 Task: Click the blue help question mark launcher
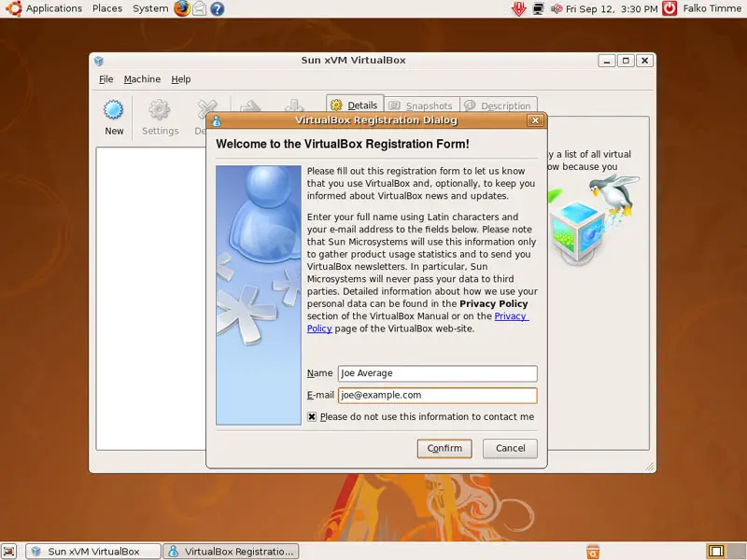(x=218, y=8)
